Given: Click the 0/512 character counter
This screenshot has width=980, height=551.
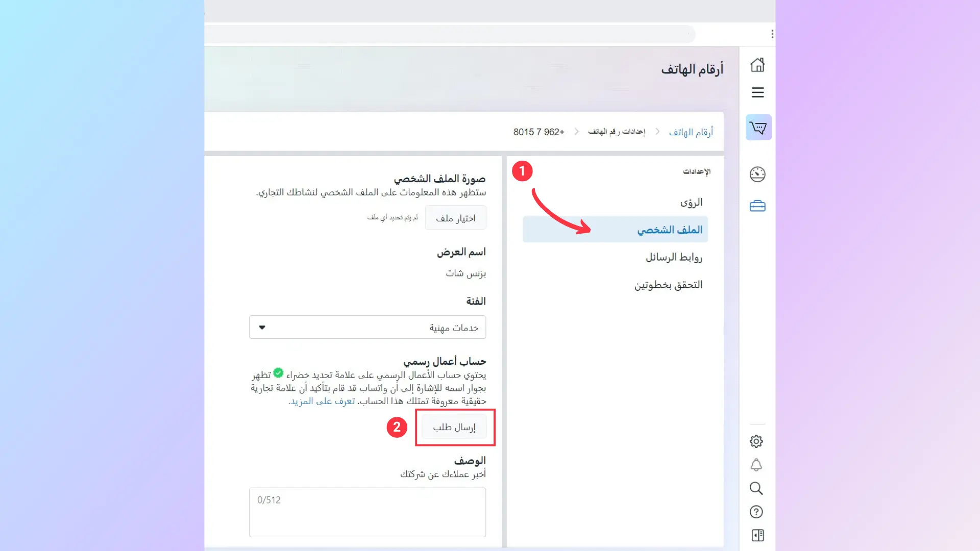Looking at the screenshot, I should 269,500.
